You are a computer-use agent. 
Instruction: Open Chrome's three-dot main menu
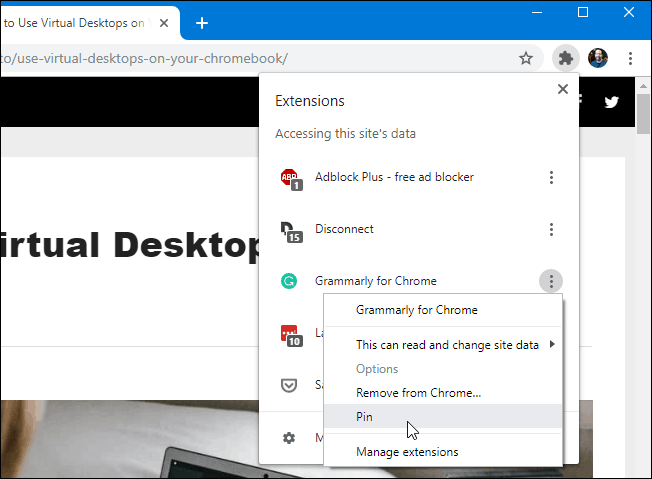point(630,58)
